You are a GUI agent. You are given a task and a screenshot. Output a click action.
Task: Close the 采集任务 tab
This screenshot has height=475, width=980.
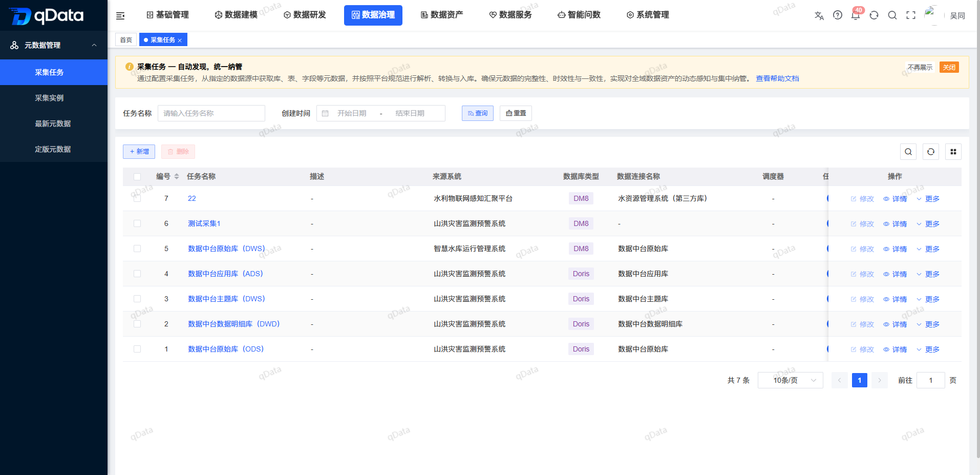point(180,40)
